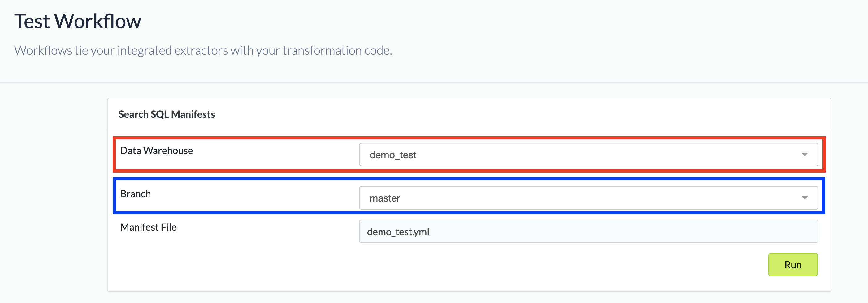This screenshot has width=868, height=303.
Task: Select the "master" value in Branch
Action: pos(384,198)
